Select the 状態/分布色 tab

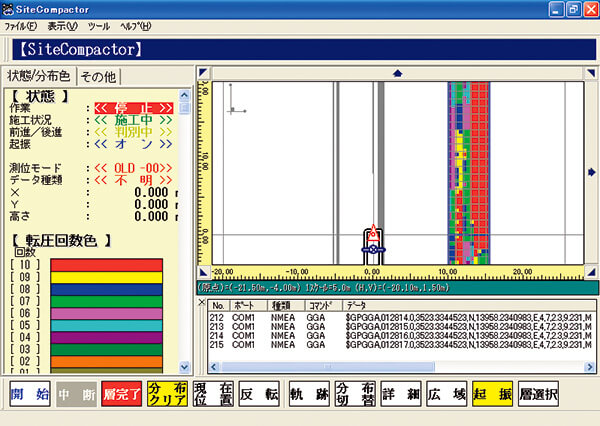(39, 76)
